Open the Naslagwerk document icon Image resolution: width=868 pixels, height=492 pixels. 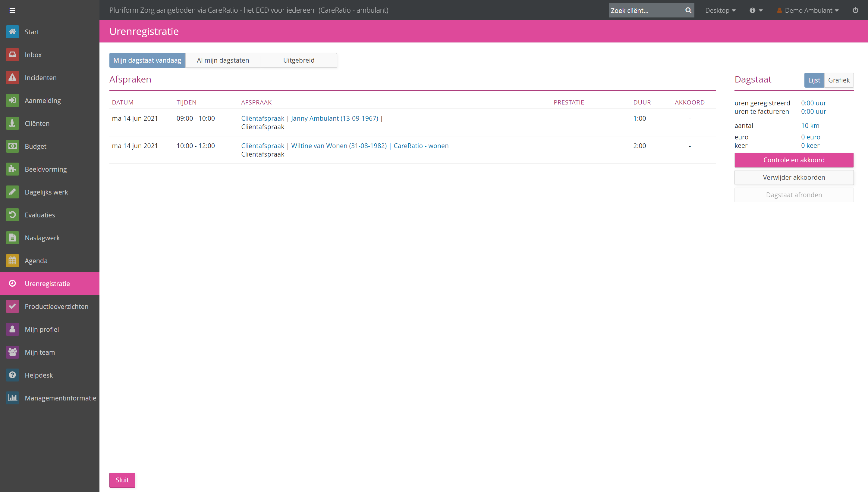coord(13,238)
